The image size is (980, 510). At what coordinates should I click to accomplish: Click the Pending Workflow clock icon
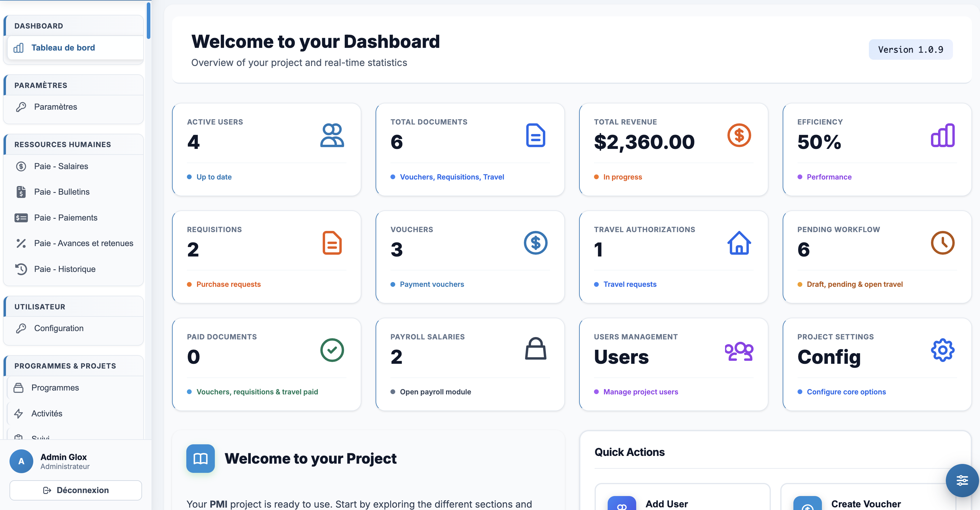coord(943,243)
